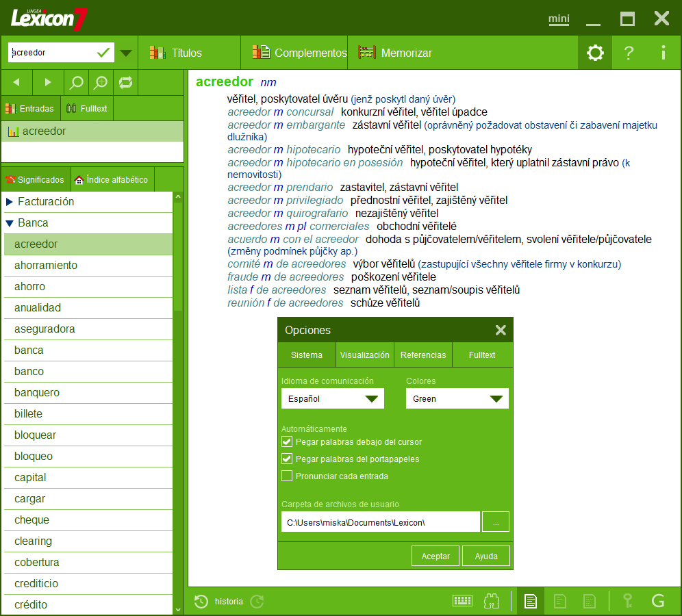Toggle Pegar palabras del portapapeles

[x=287, y=459]
